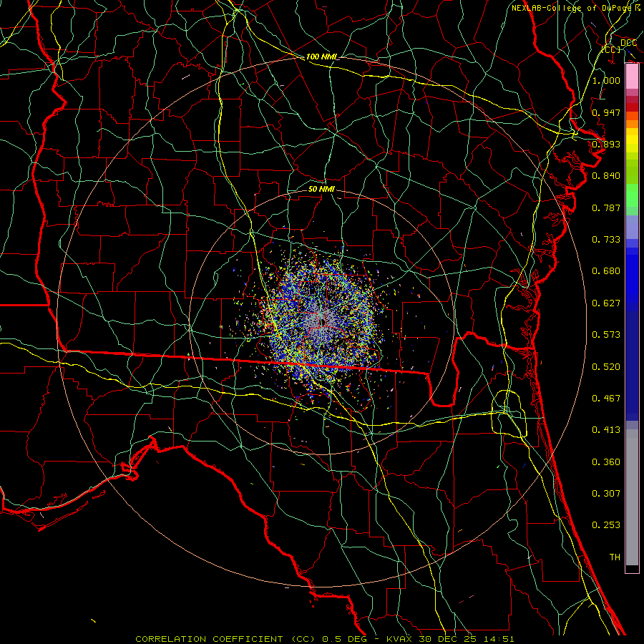This screenshot has height=644, width=644.
Task: Click the 0.680 legend value
Action: point(606,271)
